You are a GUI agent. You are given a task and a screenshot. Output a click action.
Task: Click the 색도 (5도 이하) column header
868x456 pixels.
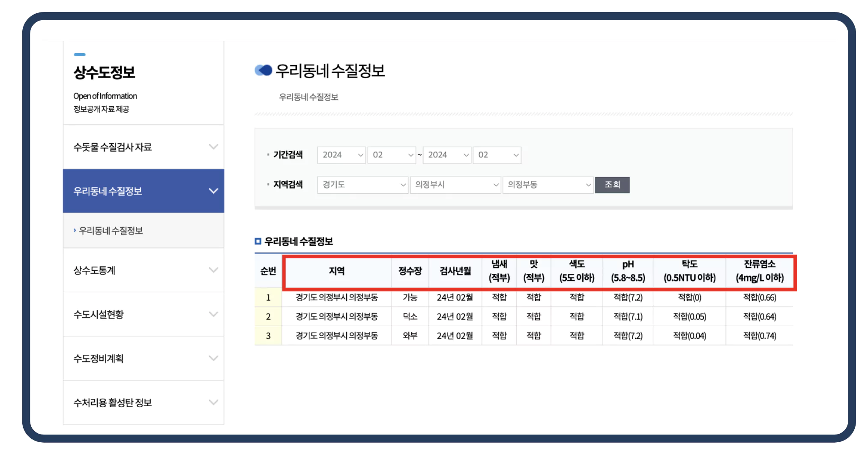coord(577,271)
